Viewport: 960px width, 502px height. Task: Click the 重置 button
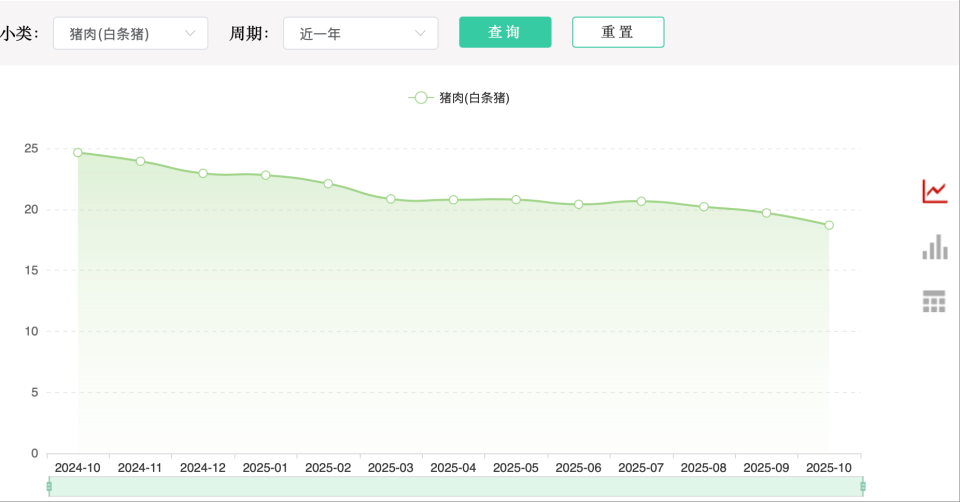click(x=618, y=32)
